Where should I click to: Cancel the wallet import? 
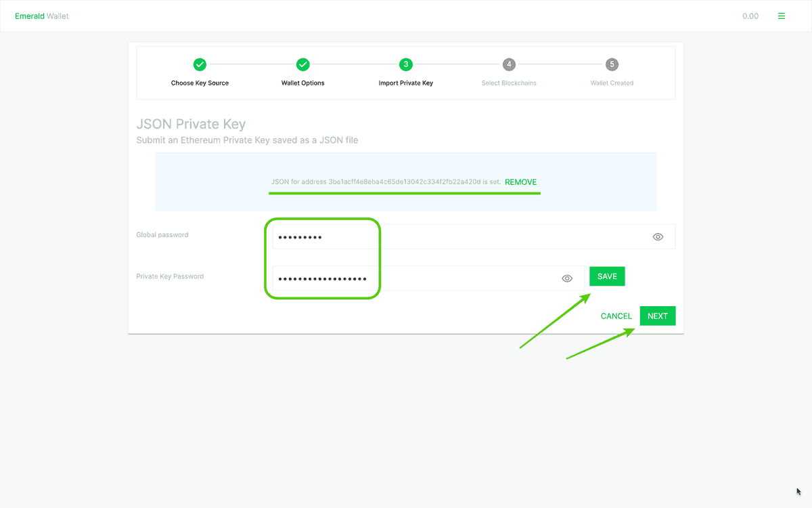(x=616, y=316)
